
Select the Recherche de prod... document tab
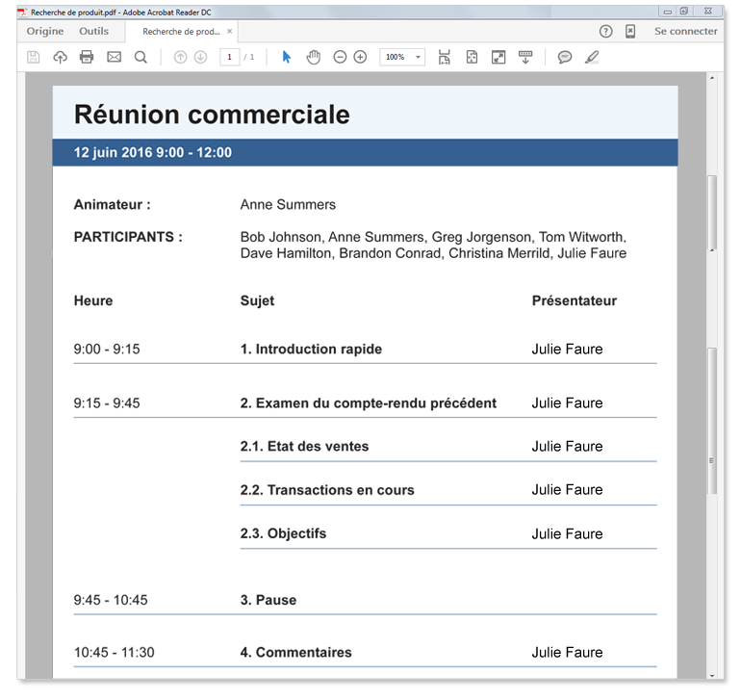click(181, 32)
